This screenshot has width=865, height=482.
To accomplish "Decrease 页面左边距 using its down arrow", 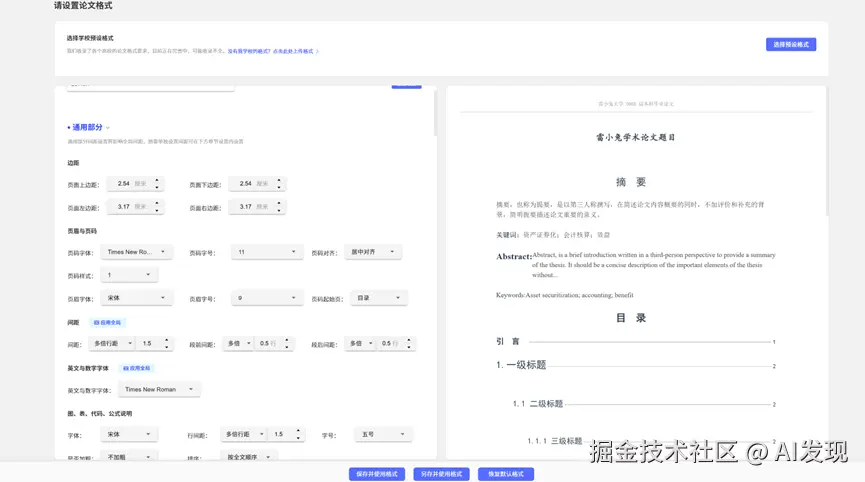I will point(157,211).
